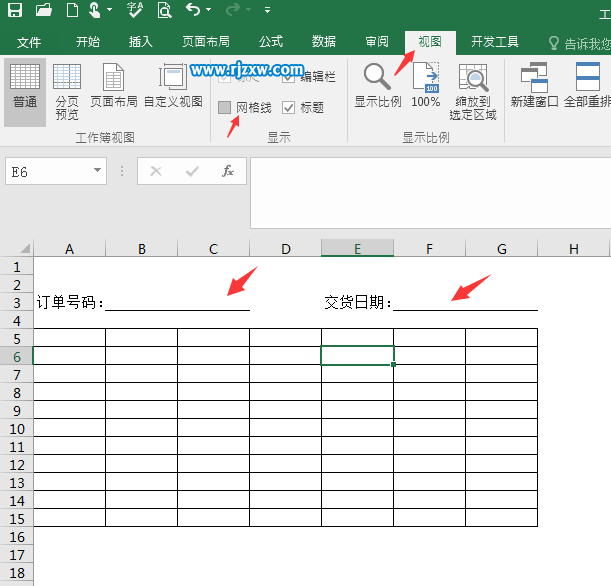This screenshot has width=611, height=586.
Task: Set zoom to 100%
Action: pos(426,86)
